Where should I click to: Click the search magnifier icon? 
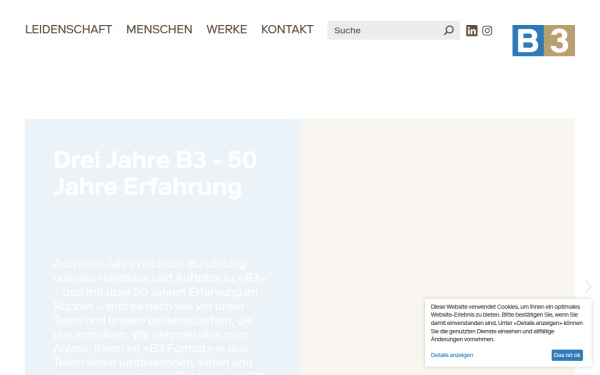449,30
